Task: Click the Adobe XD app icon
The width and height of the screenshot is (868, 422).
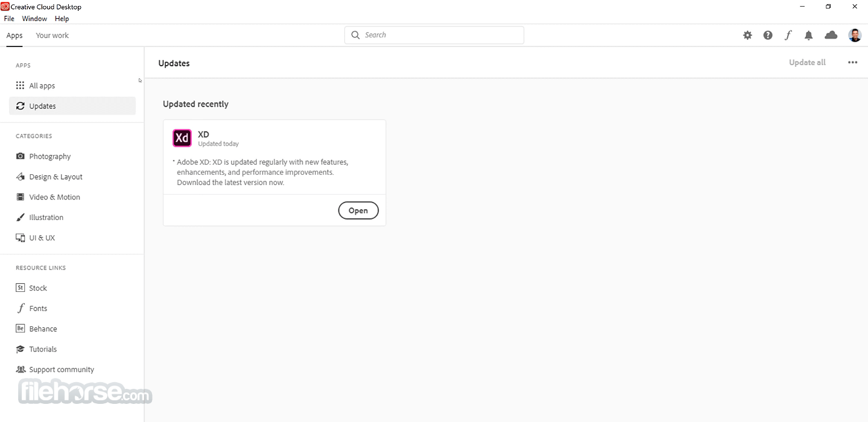Action: click(182, 138)
